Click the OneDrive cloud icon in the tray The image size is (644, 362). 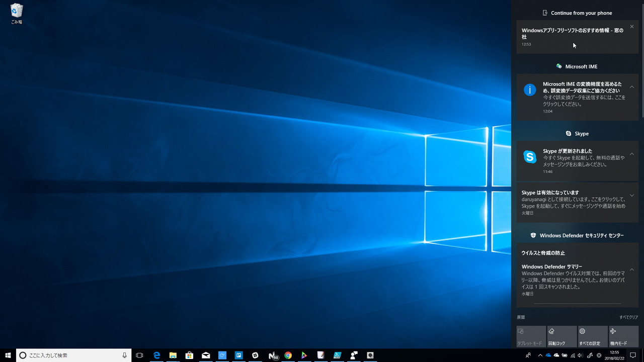(x=548, y=355)
